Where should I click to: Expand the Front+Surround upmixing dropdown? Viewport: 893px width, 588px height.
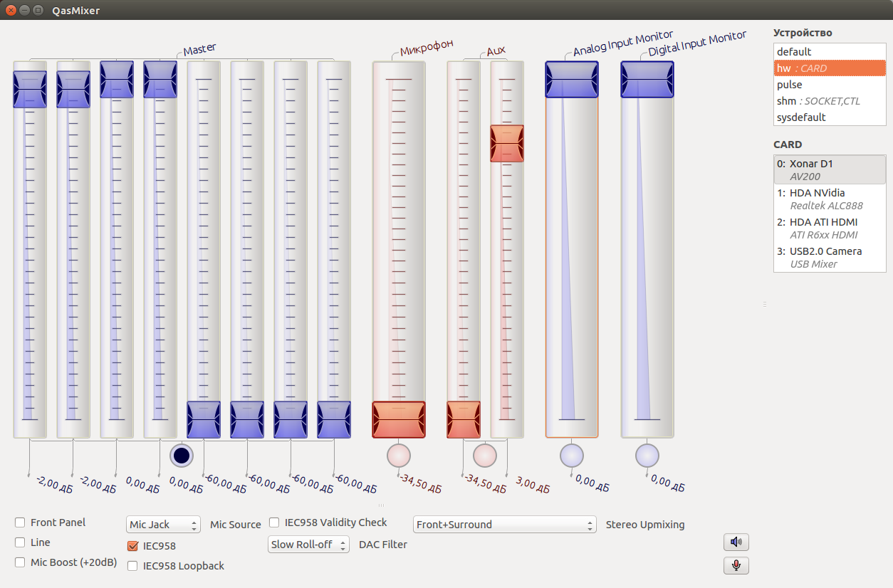pos(504,525)
